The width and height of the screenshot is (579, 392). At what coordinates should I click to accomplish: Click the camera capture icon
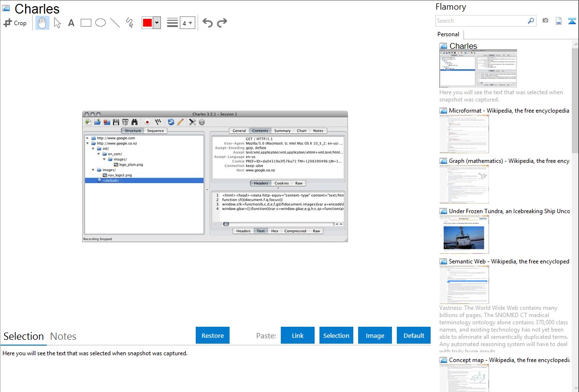pyautogui.click(x=545, y=21)
